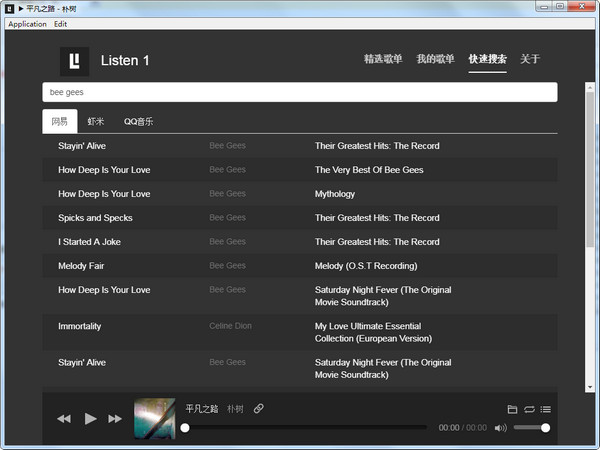Go to the 我的歌单 page
Image resolution: width=600 pixels, height=450 pixels.
(435, 59)
